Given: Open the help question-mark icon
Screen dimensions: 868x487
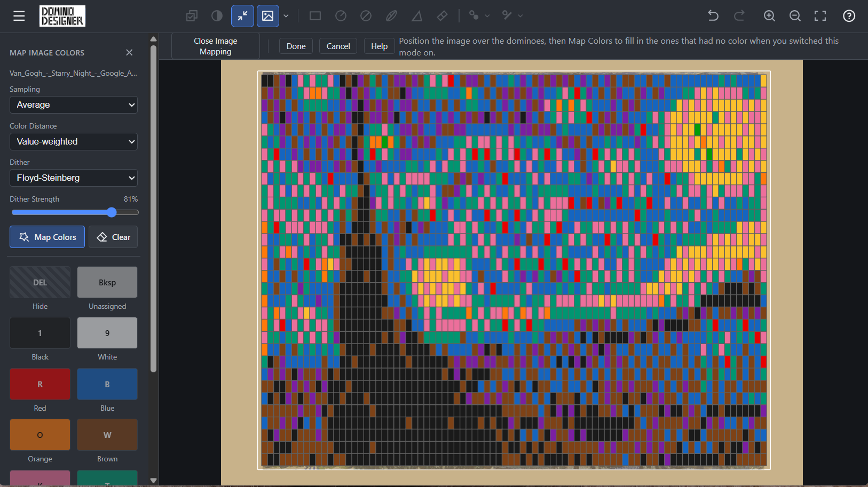Looking at the screenshot, I should pyautogui.click(x=849, y=16).
